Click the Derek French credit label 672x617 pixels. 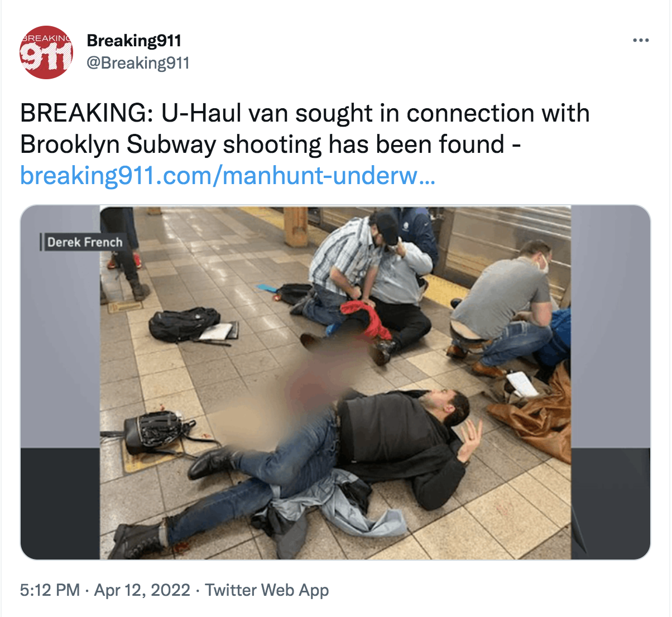click(x=84, y=242)
